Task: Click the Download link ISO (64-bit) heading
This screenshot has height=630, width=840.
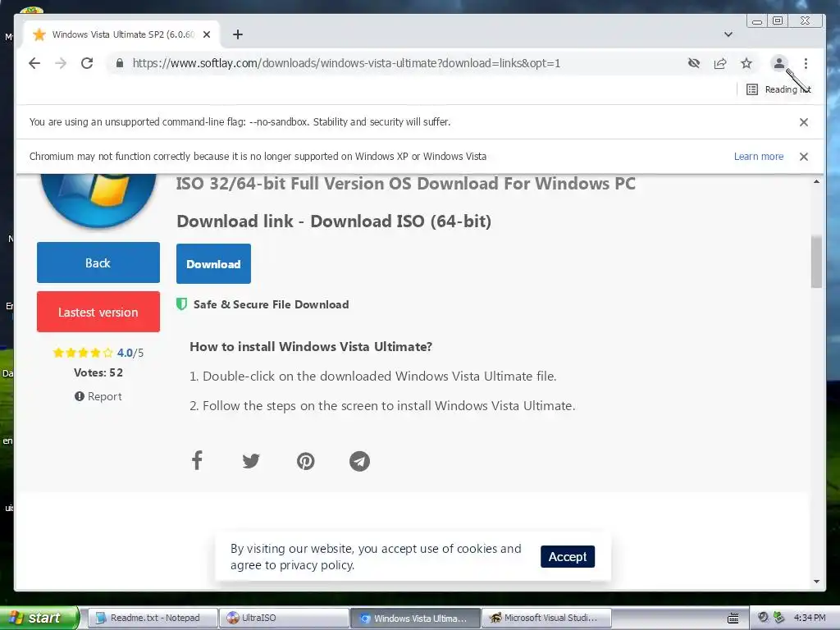Action: 334,221
